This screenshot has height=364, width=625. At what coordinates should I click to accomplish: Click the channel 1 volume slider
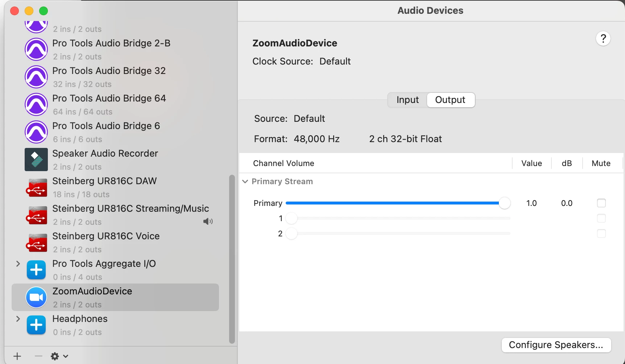pos(398,218)
